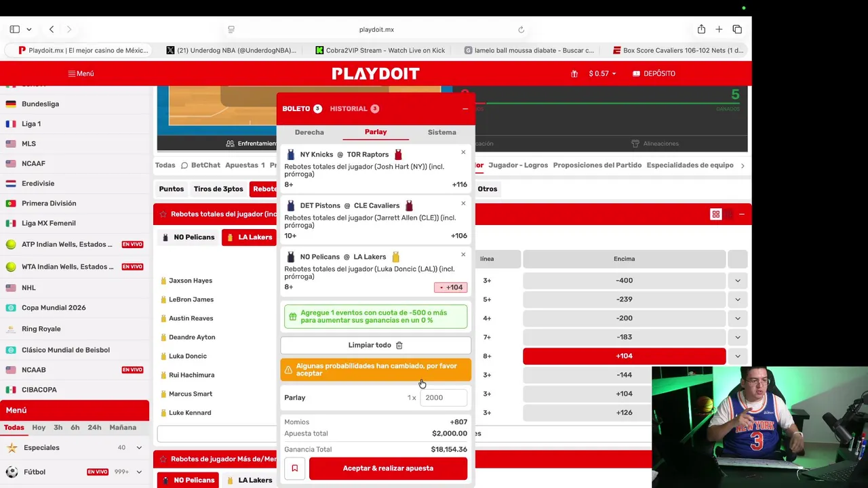Open Especialidades de equipo category
The image size is (868, 488).
point(690,165)
